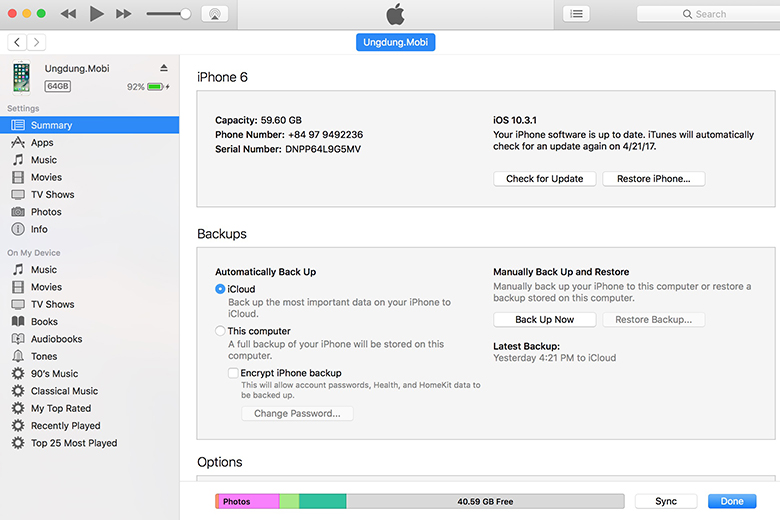The height and width of the screenshot is (520, 780).
Task: Click My Top Rated gear icon
Action: click(18, 408)
